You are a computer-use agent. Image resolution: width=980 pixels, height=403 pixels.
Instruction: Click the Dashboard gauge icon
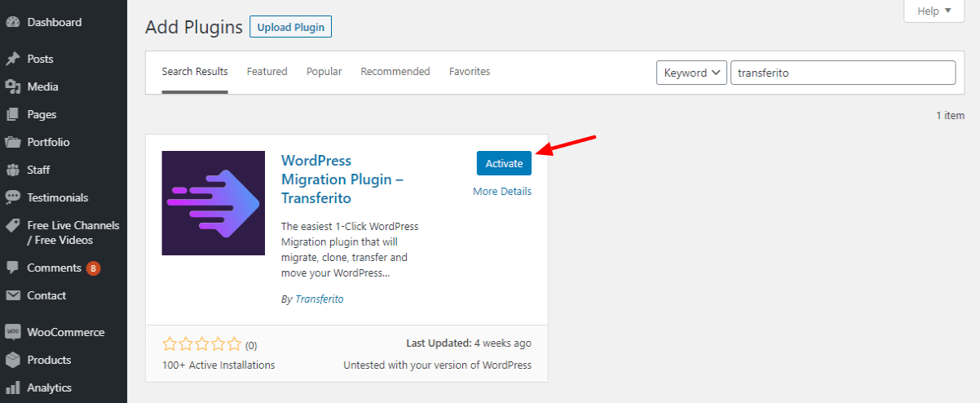[x=13, y=23]
